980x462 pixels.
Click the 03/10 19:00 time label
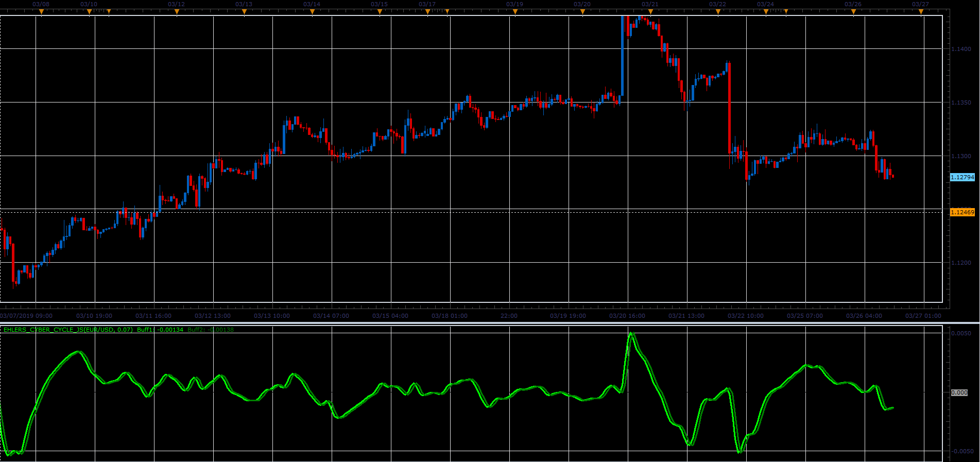pos(94,316)
